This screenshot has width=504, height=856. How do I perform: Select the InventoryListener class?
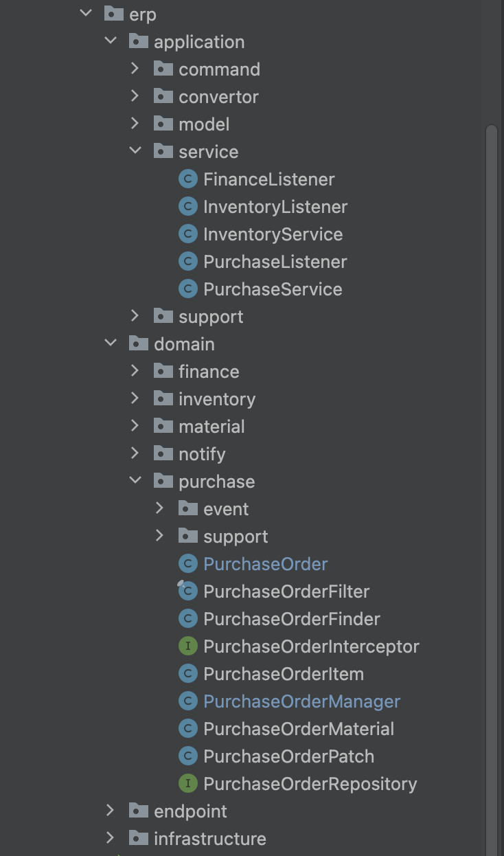coord(275,207)
